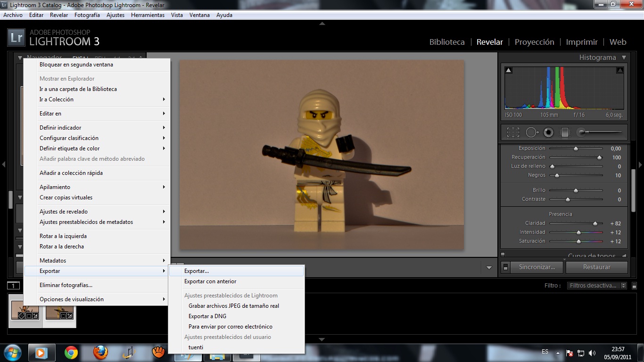This screenshot has width=644, height=362.
Task: Click the Saturación slider handle
Action: click(x=578, y=241)
